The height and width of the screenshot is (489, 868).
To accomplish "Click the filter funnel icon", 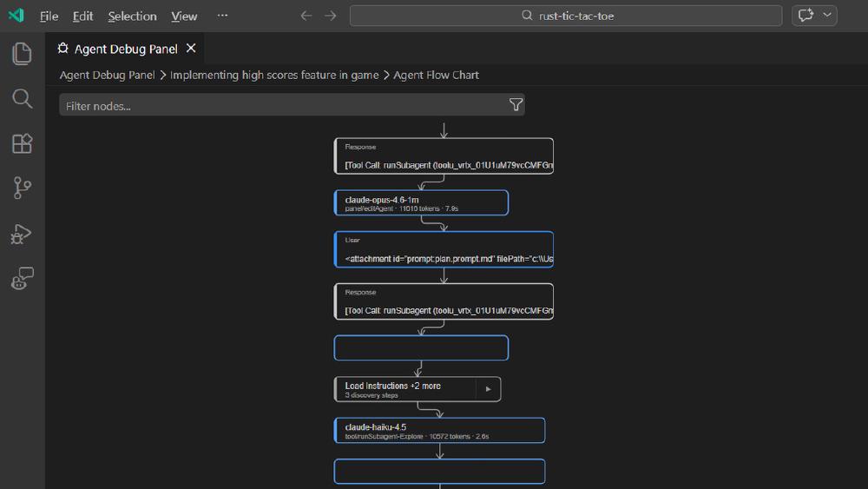I will point(516,105).
